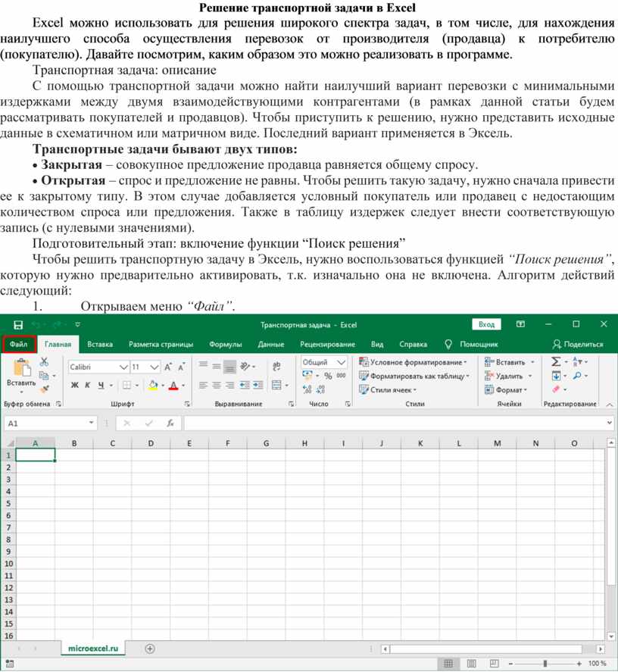The width and height of the screenshot is (618, 672).
Task: Open Стили ячеек gallery
Action: [388, 389]
